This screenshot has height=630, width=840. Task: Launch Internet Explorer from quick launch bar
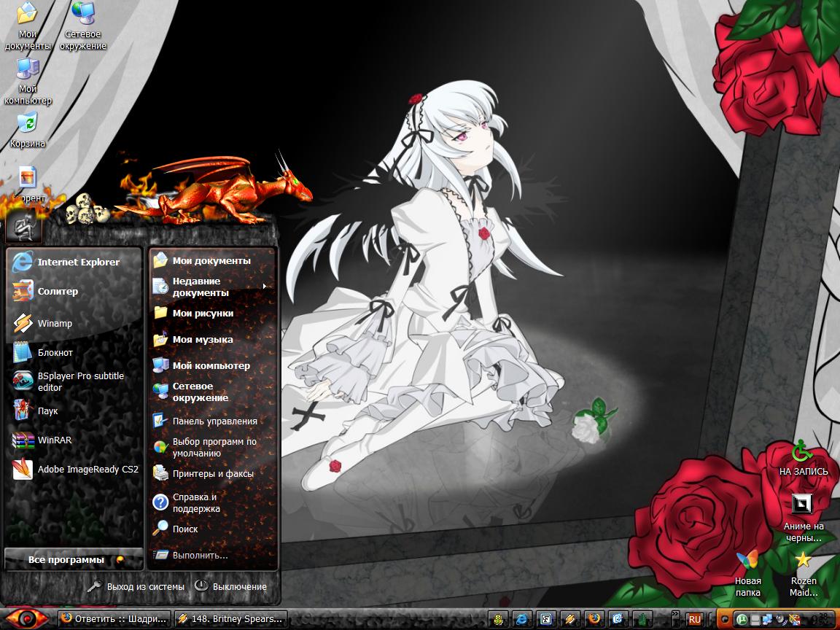point(522,619)
